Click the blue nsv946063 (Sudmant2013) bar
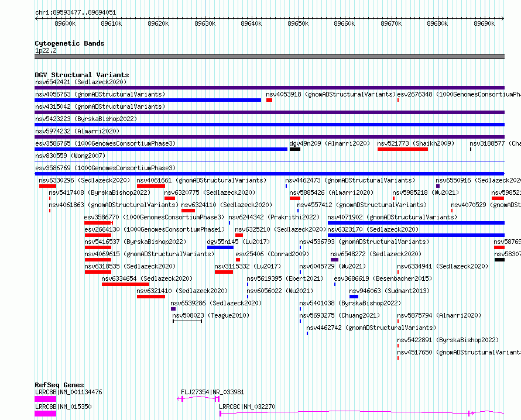The height and width of the screenshot is (420, 521). [x=354, y=297]
